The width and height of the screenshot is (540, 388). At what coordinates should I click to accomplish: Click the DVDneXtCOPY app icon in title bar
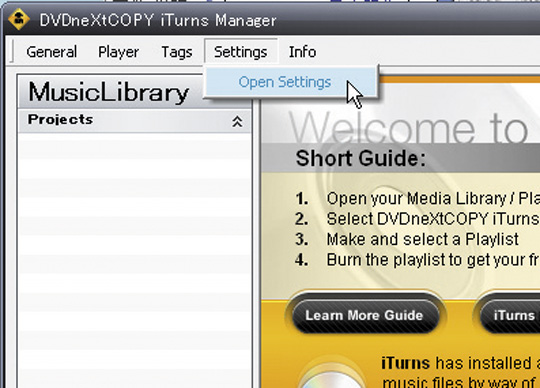tap(19, 19)
